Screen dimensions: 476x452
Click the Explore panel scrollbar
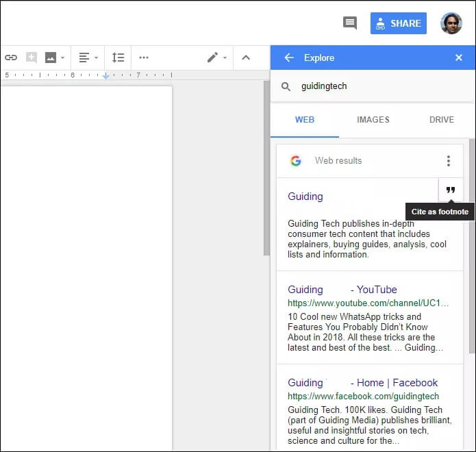471,246
